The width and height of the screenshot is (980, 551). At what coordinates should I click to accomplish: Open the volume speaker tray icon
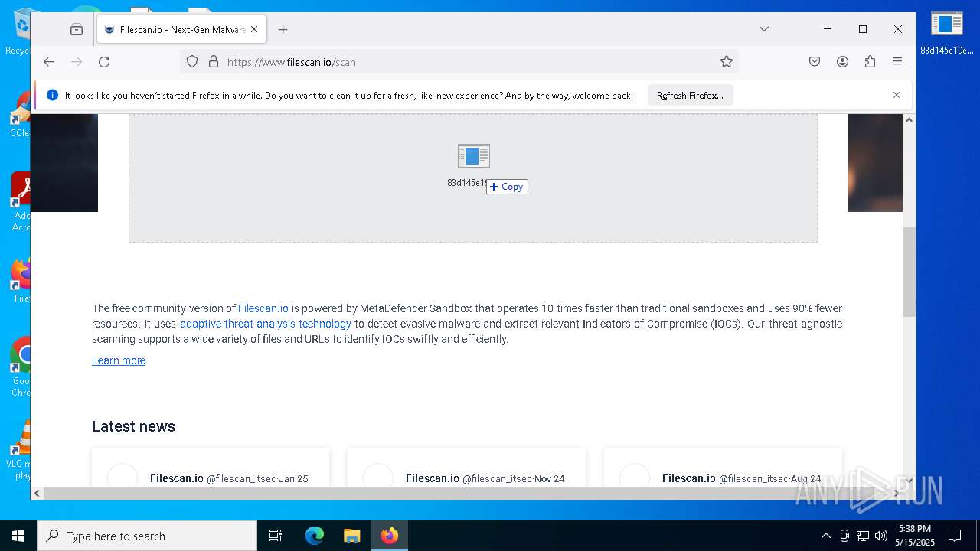coord(881,536)
